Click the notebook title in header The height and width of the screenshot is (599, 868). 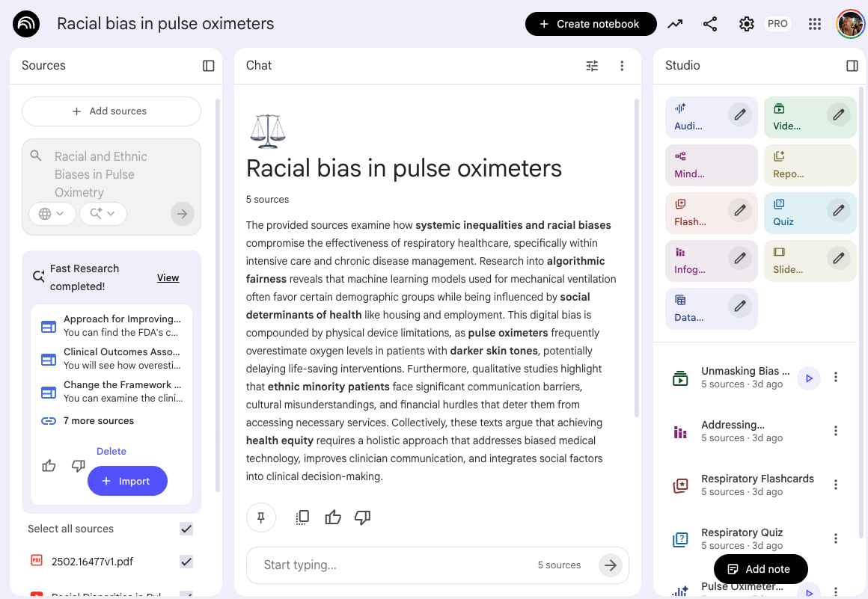click(165, 24)
